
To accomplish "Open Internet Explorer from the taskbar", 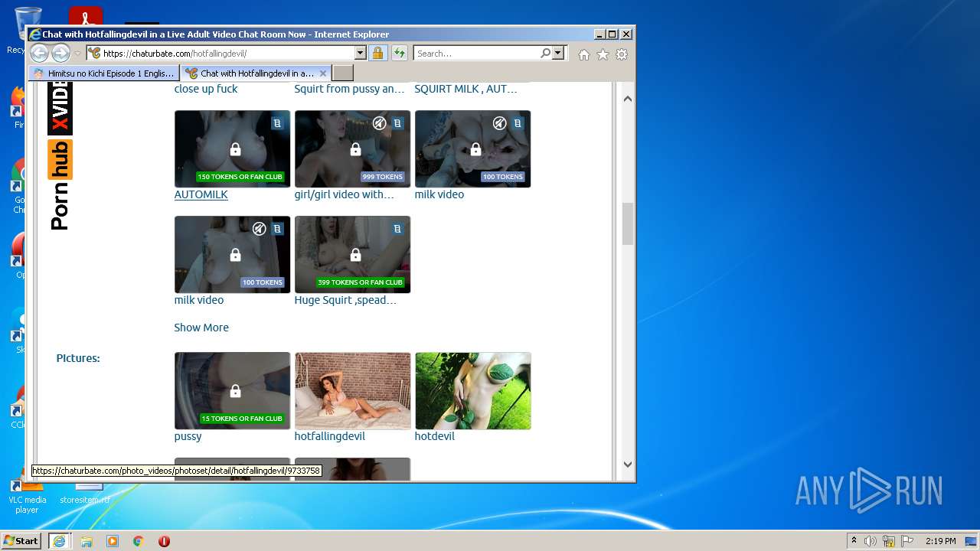I will coord(59,541).
